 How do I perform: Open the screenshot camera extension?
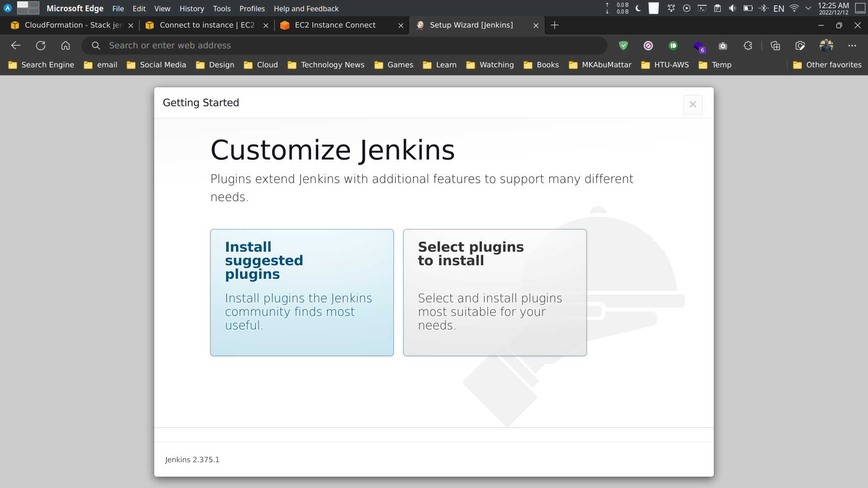[722, 46]
